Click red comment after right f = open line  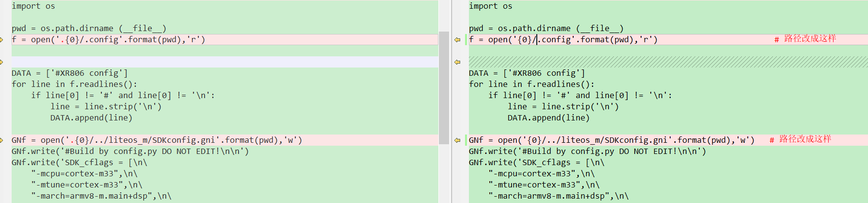pos(805,39)
